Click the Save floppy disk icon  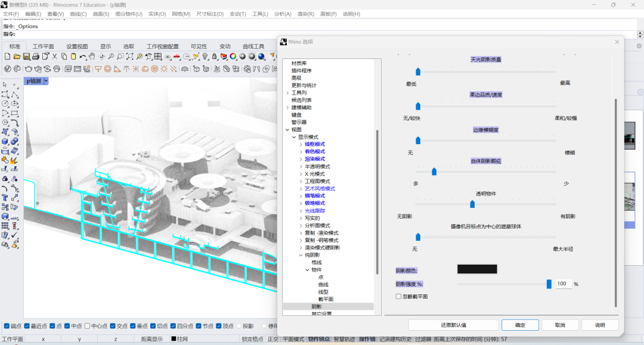coord(26,56)
